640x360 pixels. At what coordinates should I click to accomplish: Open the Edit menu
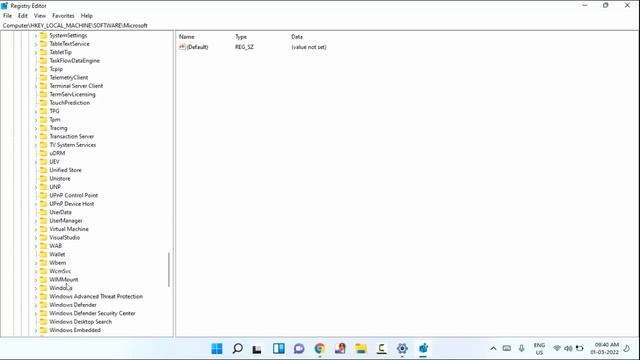coord(22,16)
